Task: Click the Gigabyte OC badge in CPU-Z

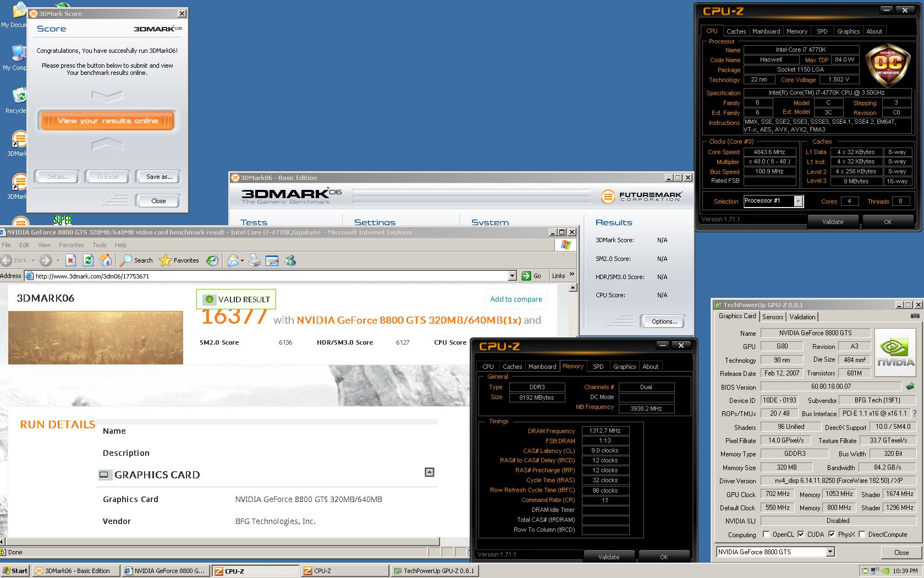Action: 888,65
